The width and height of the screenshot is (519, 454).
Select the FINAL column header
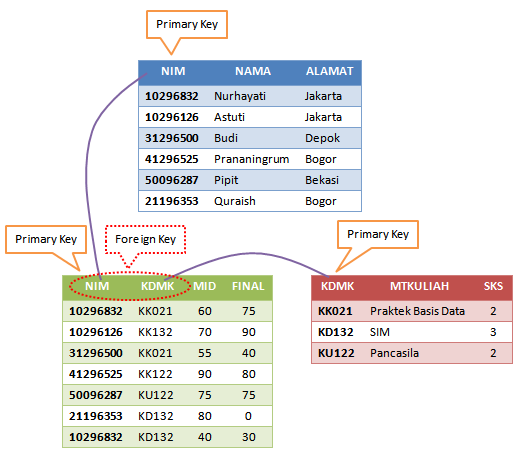click(x=248, y=286)
